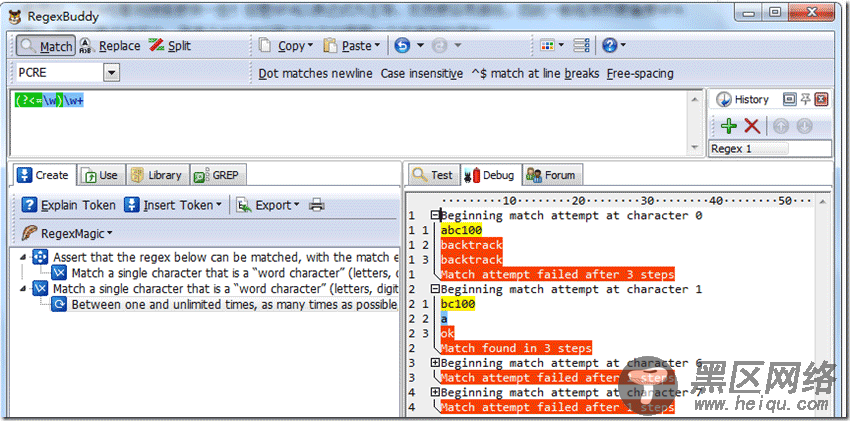Click the Explain Token button
The width and height of the screenshot is (850, 421).
tap(68, 205)
